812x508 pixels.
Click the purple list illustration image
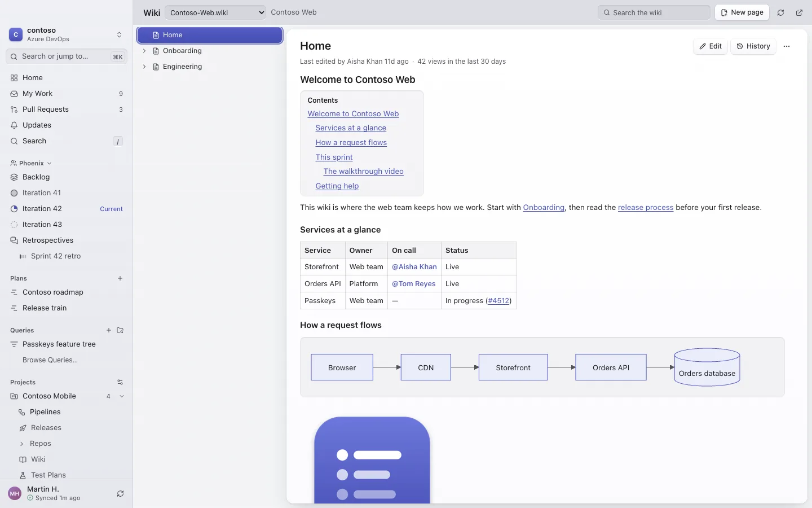coord(372,460)
